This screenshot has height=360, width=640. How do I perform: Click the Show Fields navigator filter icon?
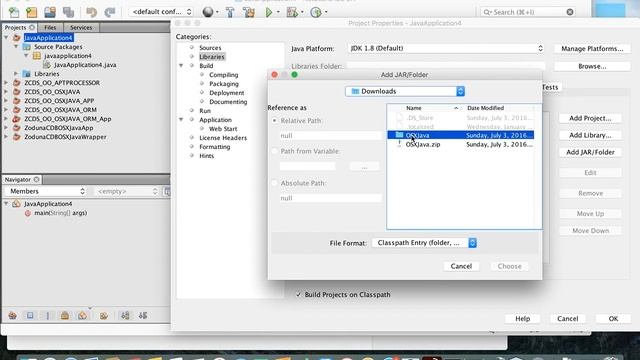click(x=30, y=316)
